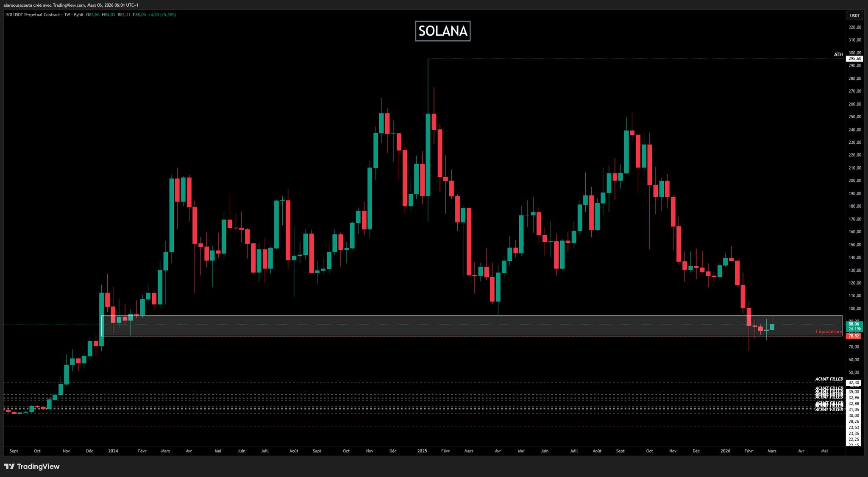Select the 2025 marker on the time axis
This screenshot has width=868, height=477.
422,451
